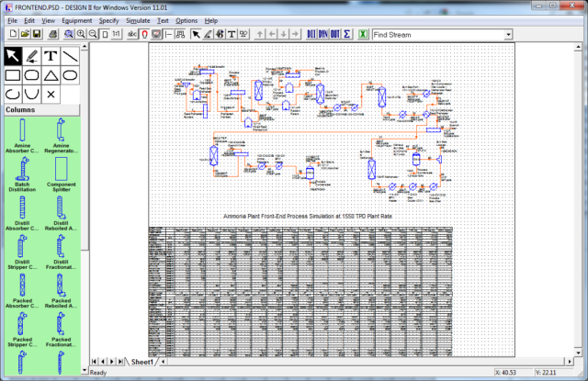Click the Zoom In magnifier icon
The image size is (588, 381).
[81, 34]
